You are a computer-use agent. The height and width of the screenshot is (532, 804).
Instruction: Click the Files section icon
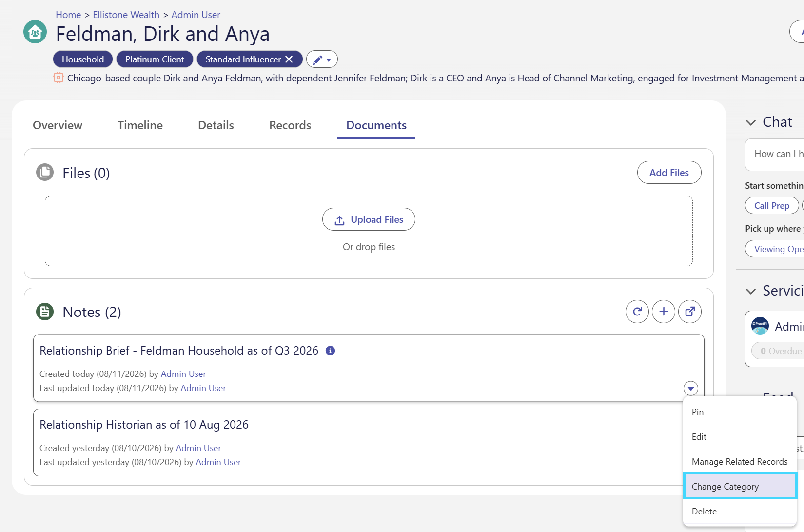[45, 172]
